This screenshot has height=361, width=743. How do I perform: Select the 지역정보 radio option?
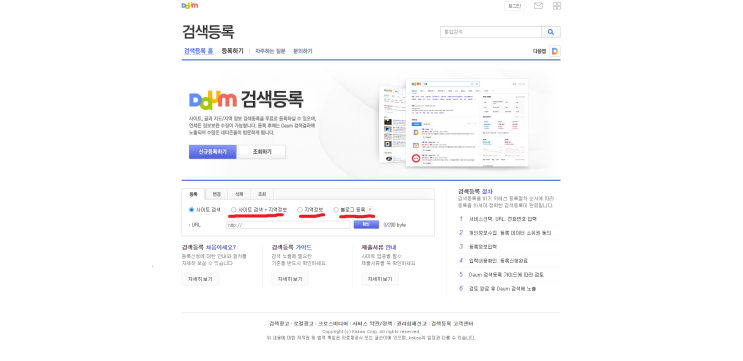click(x=300, y=209)
